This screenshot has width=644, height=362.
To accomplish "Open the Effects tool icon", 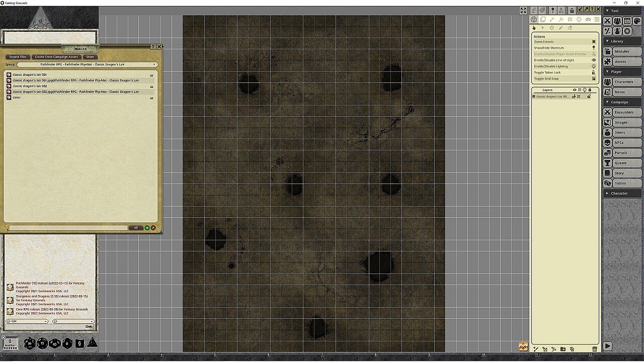I will coord(617,31).
